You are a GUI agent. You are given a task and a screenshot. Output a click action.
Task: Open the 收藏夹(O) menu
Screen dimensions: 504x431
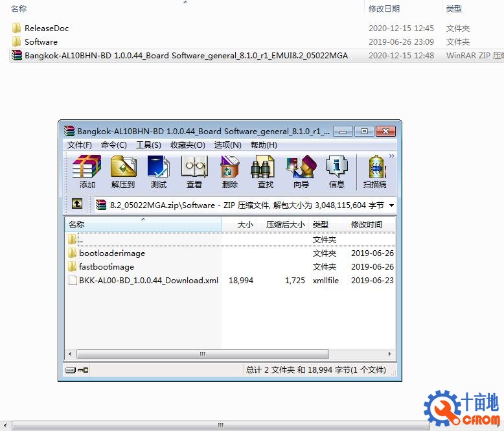(x=188, y=145)
